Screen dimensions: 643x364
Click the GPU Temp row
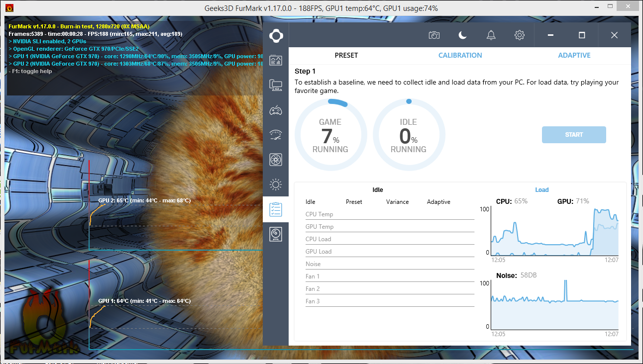coord(390,227)
